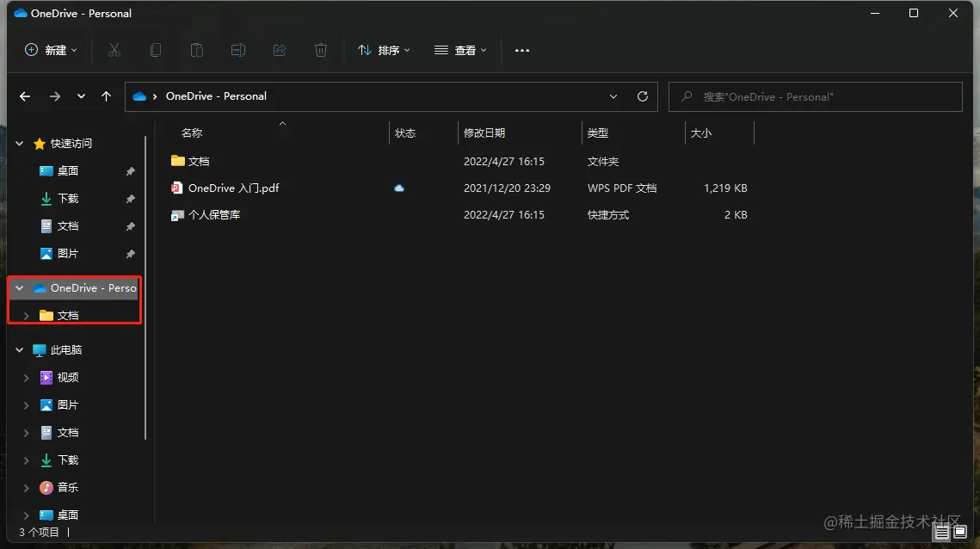
Task: Open the 新建 (New) menu
Action: click(51, 50)
